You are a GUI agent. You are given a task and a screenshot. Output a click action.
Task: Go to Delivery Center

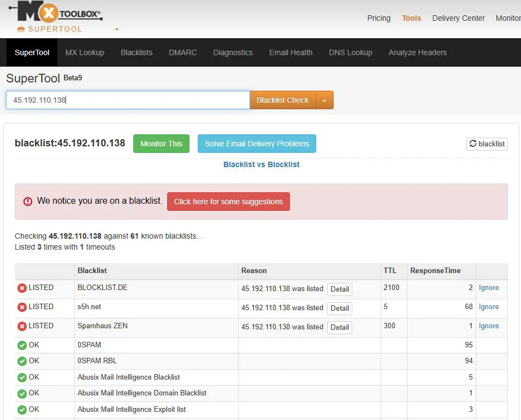click(459, 18)
